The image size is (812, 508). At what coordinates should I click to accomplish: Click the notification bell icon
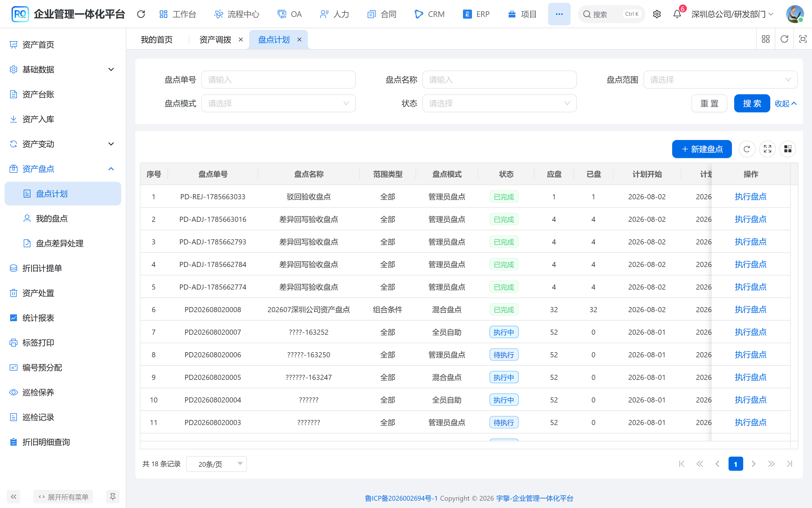tap(677, 14)
